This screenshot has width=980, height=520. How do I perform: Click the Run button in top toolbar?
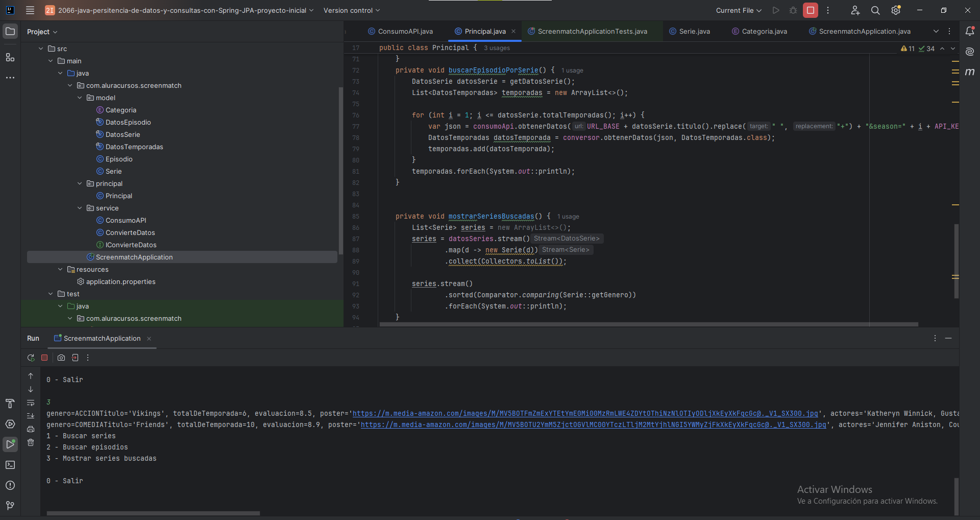[x=776, y=10]
